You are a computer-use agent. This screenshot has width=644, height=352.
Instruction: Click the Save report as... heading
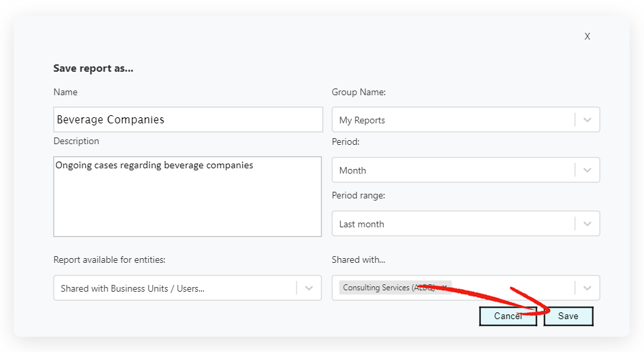pos(93,68)
